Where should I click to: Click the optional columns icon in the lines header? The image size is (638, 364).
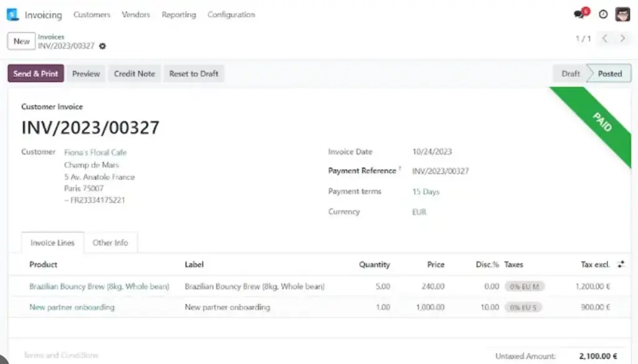(621, 264)
